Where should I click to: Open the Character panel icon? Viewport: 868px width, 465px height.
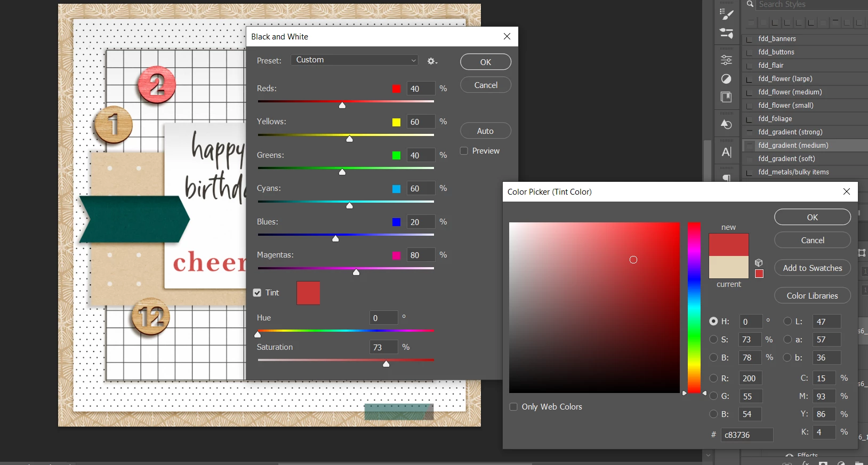click(726, 152)
